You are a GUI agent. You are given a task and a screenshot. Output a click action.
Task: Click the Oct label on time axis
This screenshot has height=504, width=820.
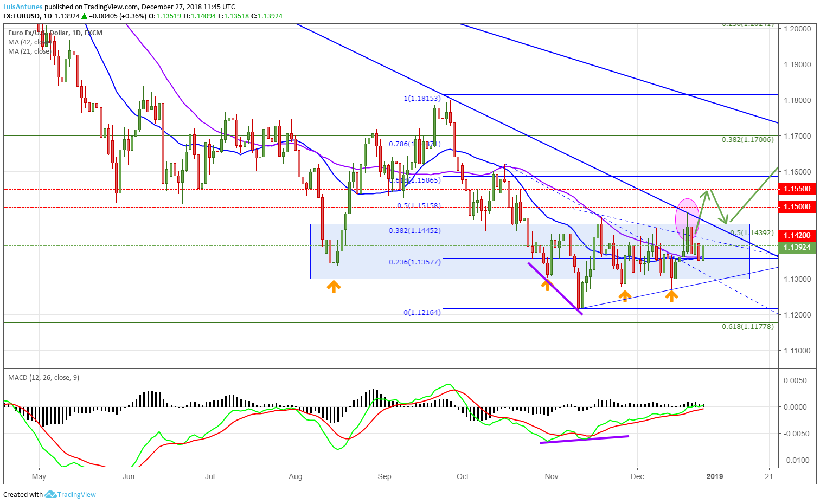coord(463,476)
